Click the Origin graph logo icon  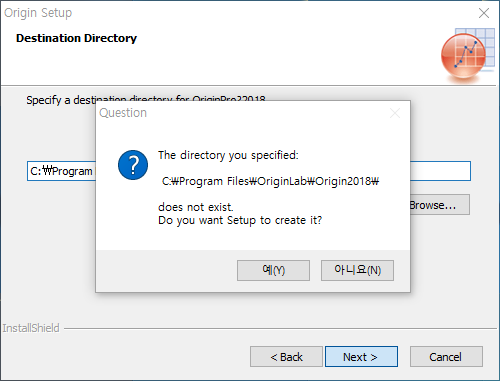(x=467, y=55)
